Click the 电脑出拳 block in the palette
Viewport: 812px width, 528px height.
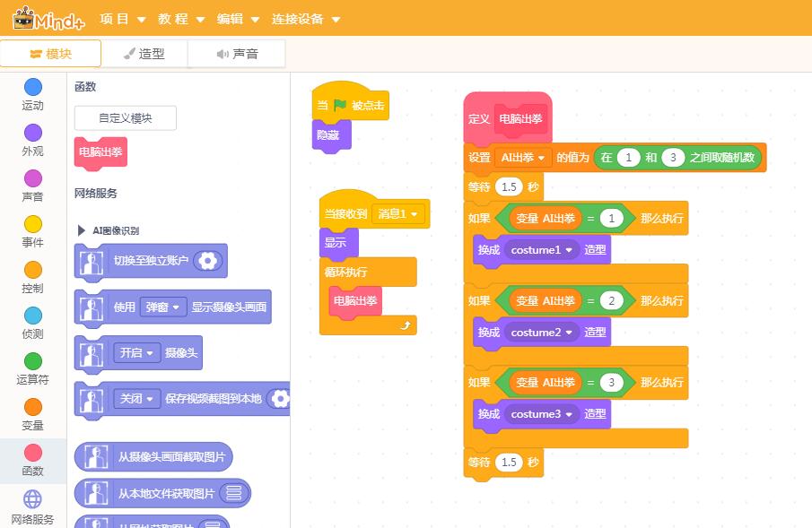point(100,152)
